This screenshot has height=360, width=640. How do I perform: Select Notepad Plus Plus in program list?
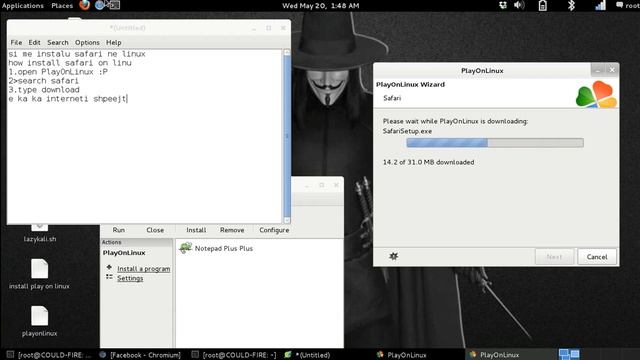tap(224, 248)
